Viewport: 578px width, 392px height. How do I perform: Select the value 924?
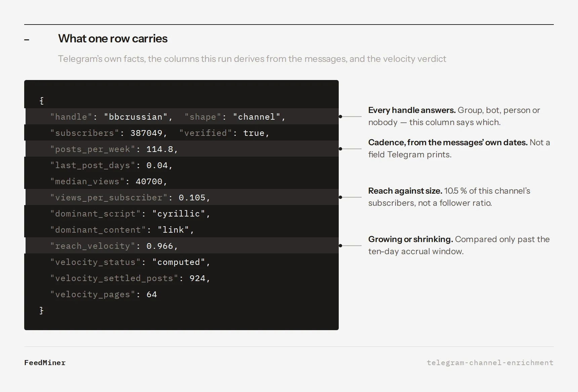[197, 278]
